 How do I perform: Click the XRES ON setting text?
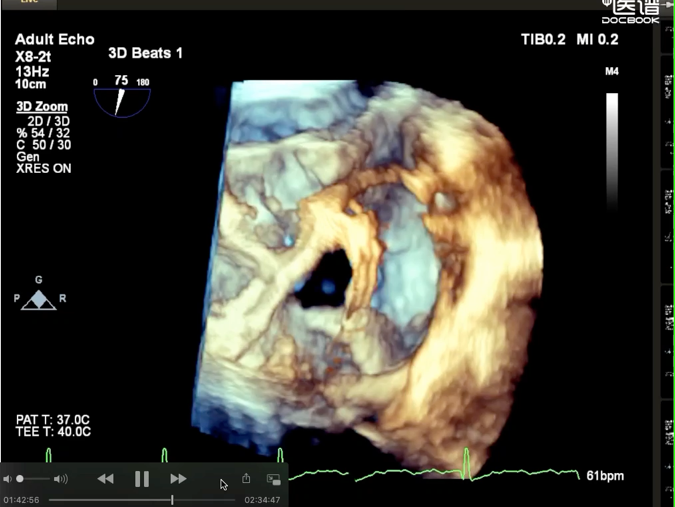(x=43, y=169)
